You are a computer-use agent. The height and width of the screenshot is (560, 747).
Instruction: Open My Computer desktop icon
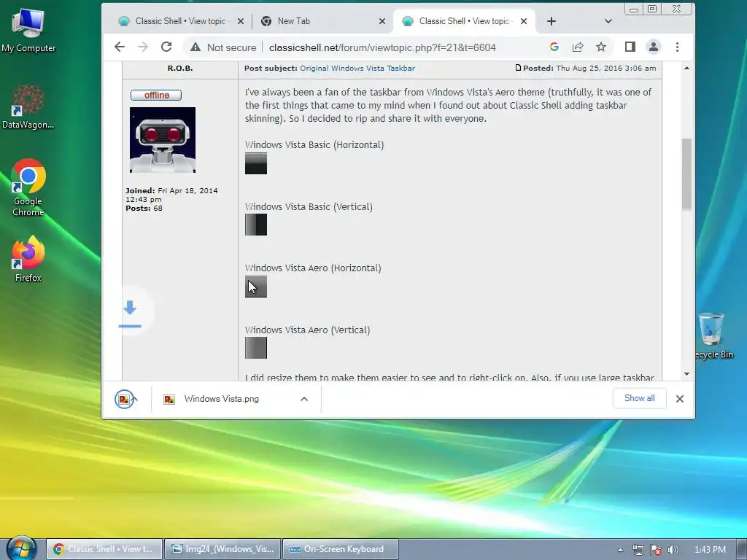pos(28,29)
